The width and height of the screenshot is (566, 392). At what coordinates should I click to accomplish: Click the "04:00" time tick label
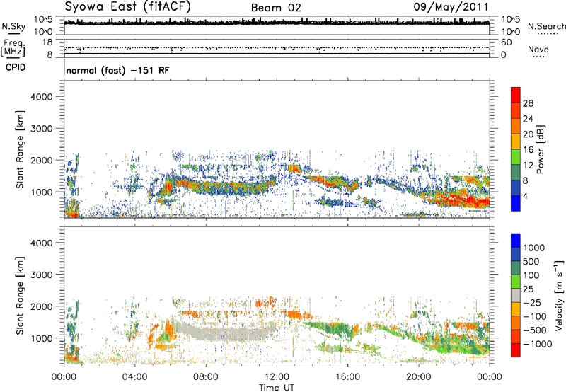pos(134,377)
